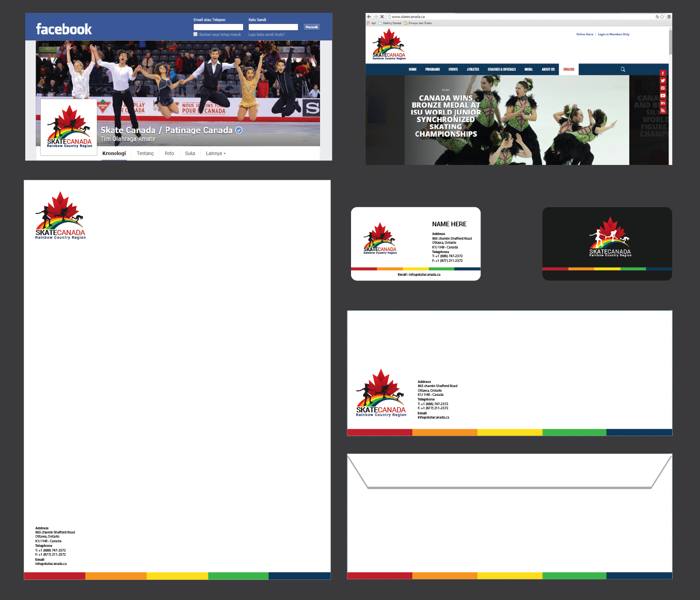The height and width of the screenshot is (600, 700).
Task: Click the search magnifier in navigation bar
Action: coord(623,69)
